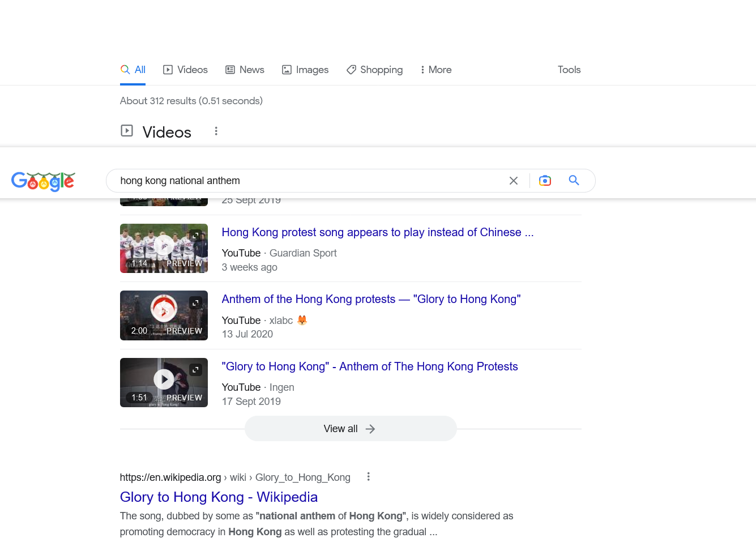Clear the search query with X
This screenshot has width=756, height=542.
[x=514, y=181]
